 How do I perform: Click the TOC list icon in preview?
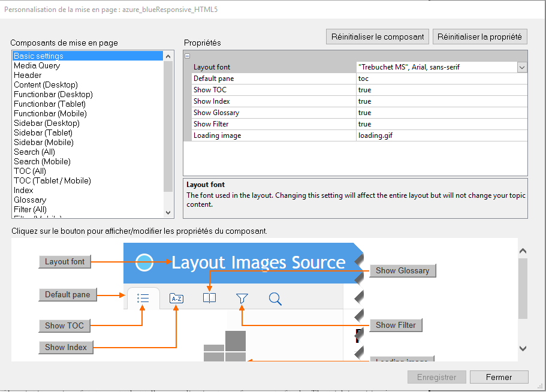[x=143, y=298]
